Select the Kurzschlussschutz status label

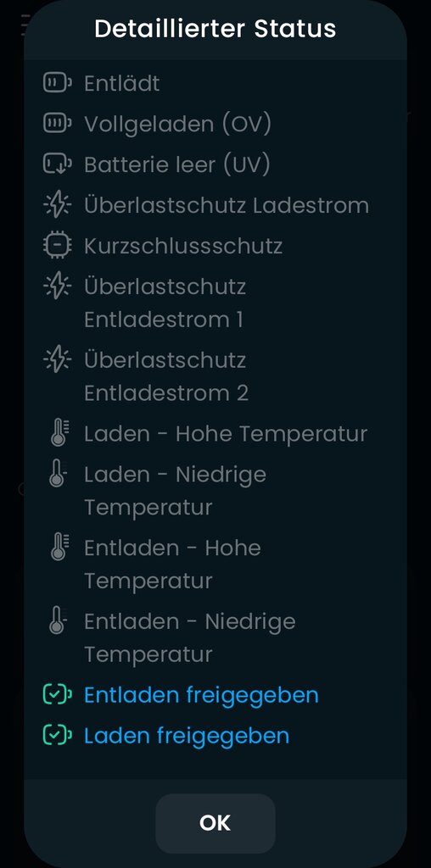pyautogui.click(x=183, y=246)
